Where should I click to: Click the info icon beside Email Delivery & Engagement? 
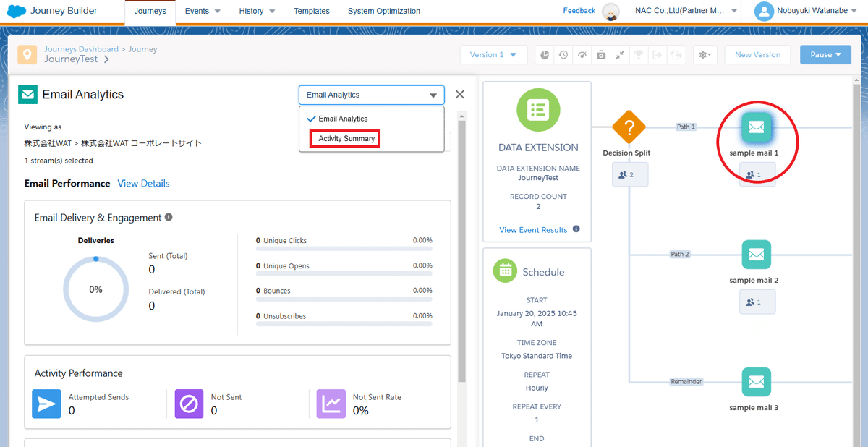[x=169, y=217]
